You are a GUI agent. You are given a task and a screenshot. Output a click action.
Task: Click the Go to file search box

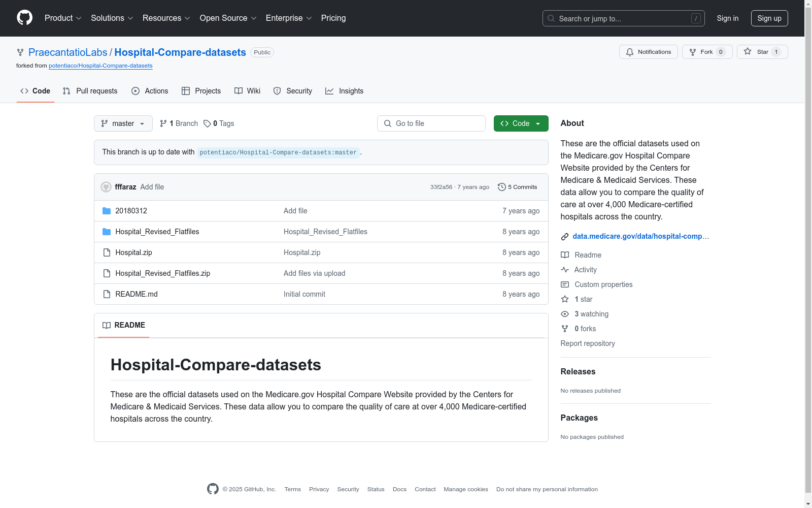(431, 123)
